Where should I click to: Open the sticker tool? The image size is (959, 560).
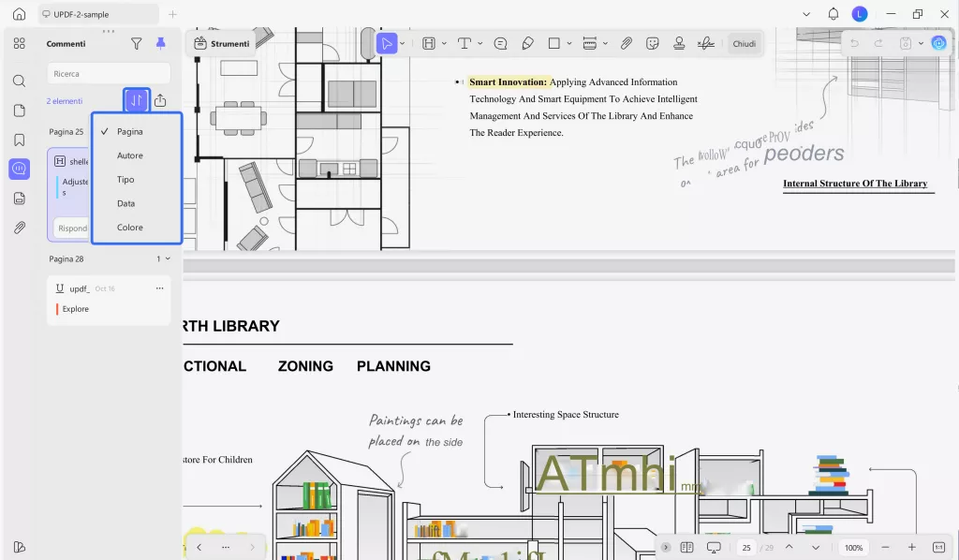click(x=653, y=43)
